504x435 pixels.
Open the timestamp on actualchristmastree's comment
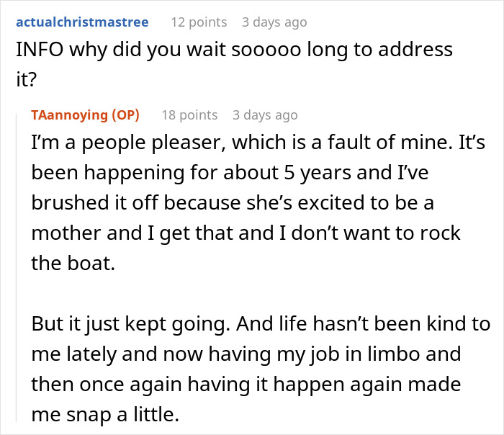[274, 22]
